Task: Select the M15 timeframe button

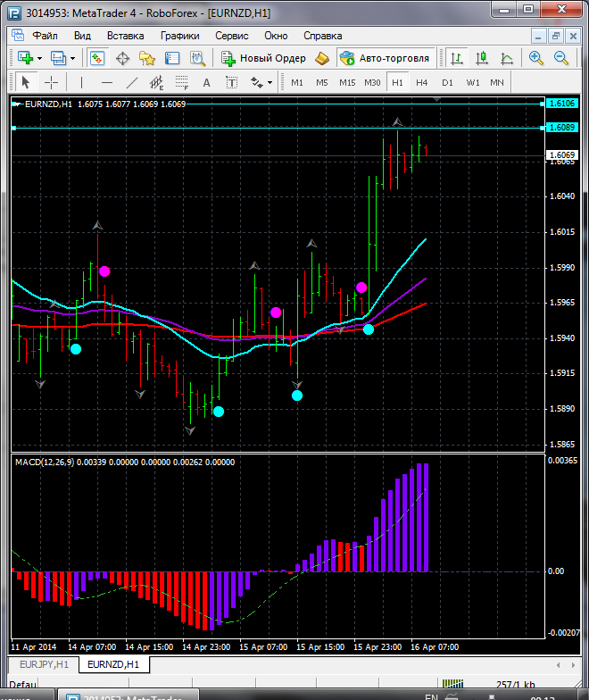Action: point(347,82)
